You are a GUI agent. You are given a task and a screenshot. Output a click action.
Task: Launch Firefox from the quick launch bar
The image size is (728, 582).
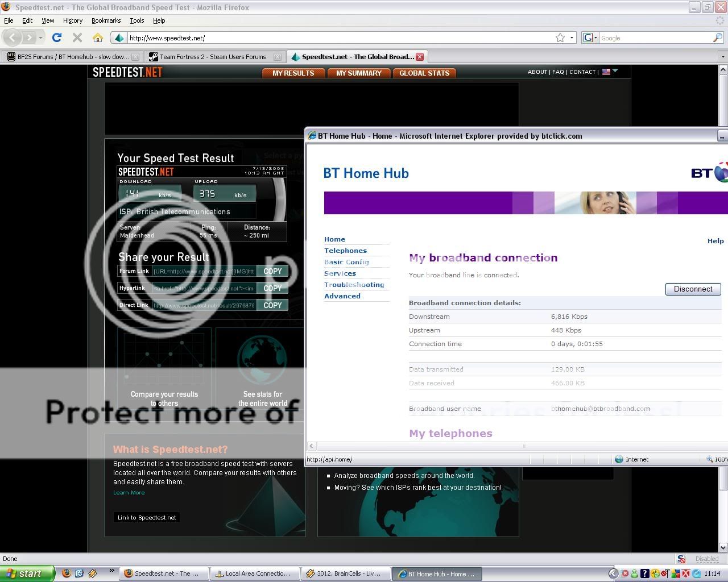pos(66,573)
